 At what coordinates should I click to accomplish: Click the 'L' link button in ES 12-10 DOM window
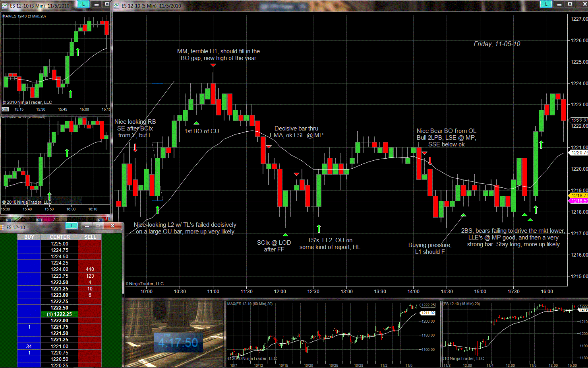[72, 226]
